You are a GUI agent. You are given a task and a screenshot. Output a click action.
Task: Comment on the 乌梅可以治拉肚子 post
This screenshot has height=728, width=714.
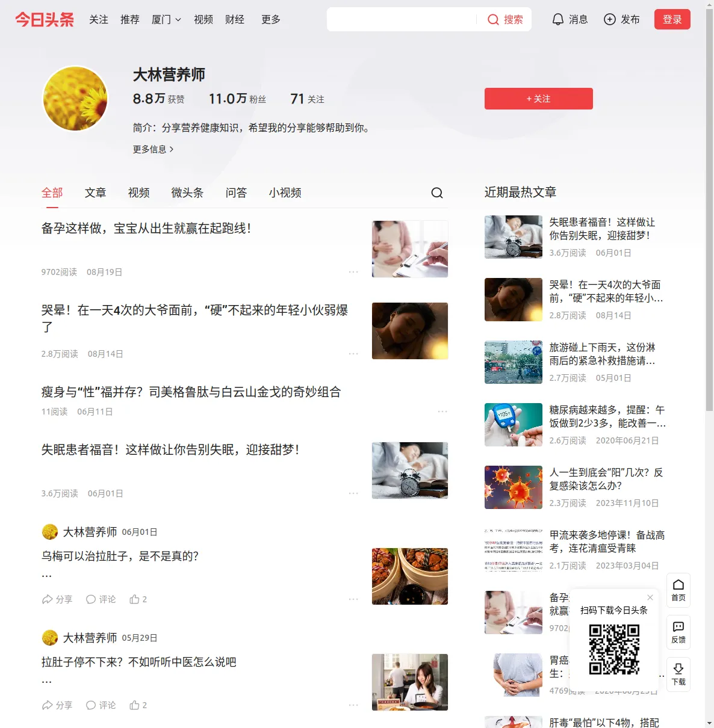101,599
